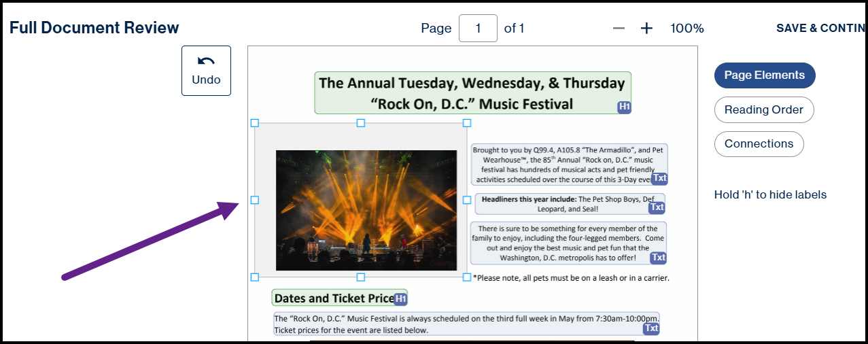Open the Connections tab

[759, 143]
